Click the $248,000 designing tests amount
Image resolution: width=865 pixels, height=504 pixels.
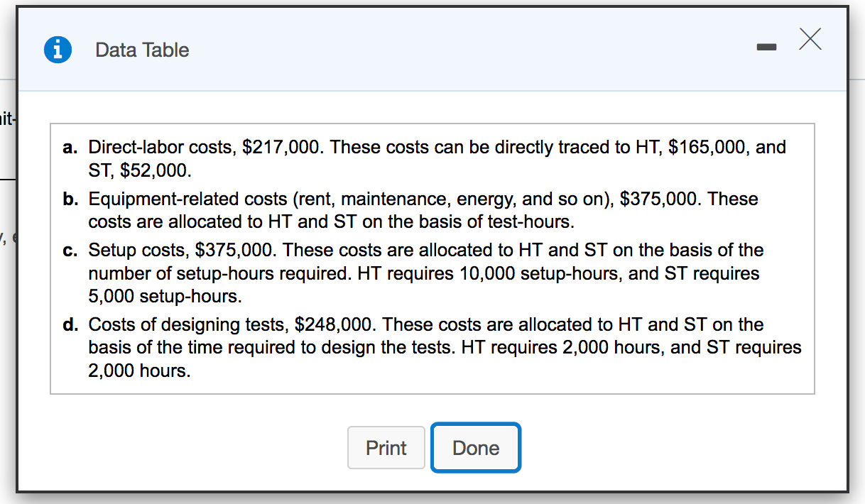pyautogui.click(x=334, y=325)
